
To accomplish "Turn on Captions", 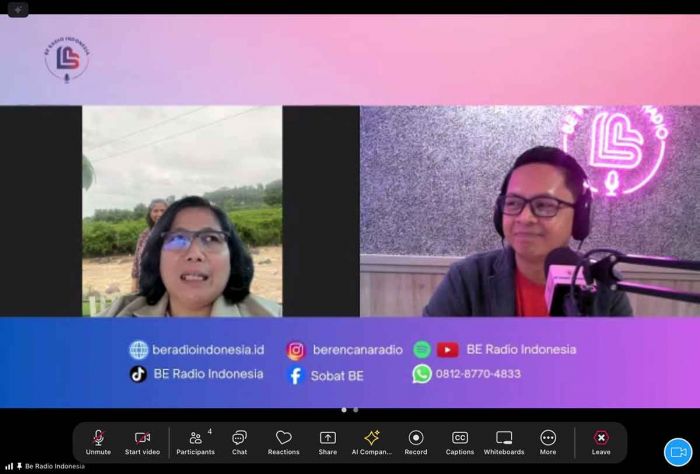I will tap(460, 442).
